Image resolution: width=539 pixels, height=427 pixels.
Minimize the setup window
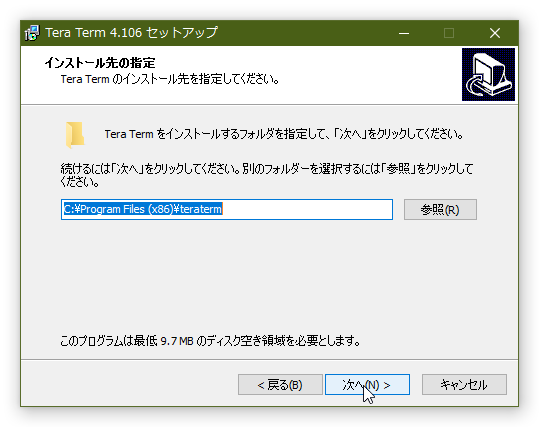coord(404,33)
